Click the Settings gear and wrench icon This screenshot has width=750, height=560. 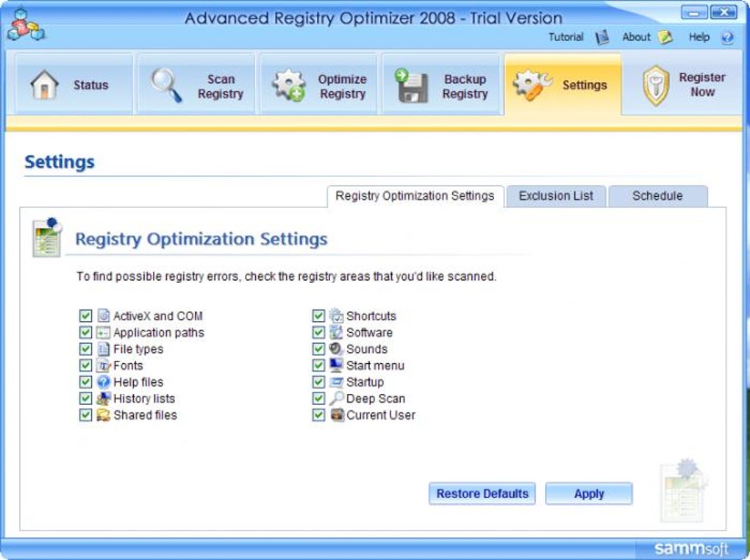point(532,85)
